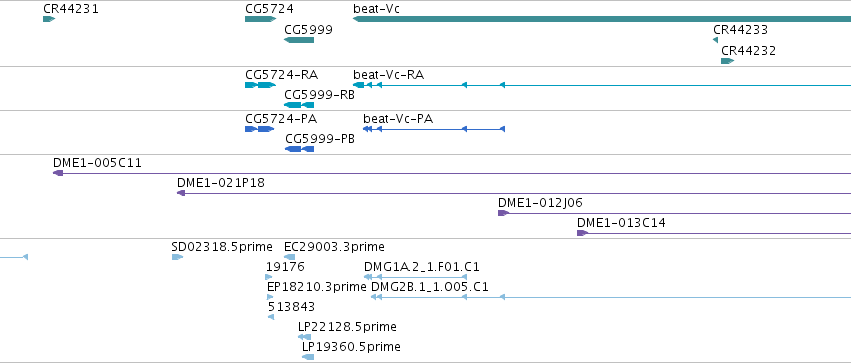Select the CR44233 small gene arrow
Image resolution: width=851 pixels, height=363 pixels.
pyautogui.click(x=715, y=40)
